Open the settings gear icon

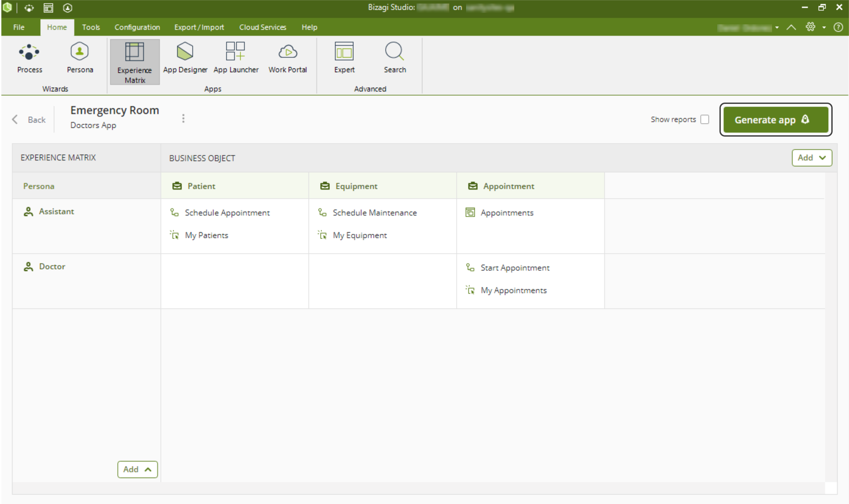pyautogui.click(x=810, y=27)
